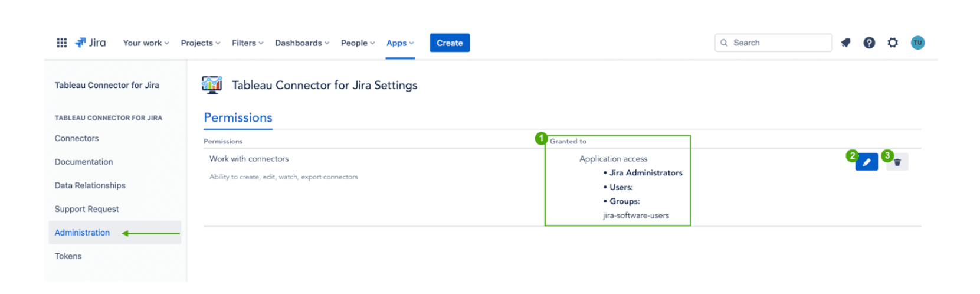
Task: Expand the Dashboards dropdown
Action: click(302, 43)
